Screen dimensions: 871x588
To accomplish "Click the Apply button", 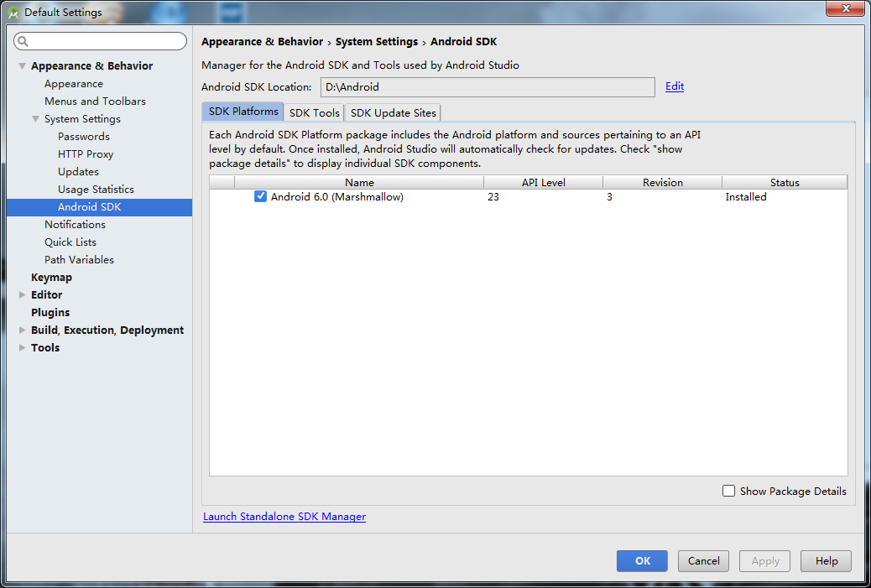I will coord(765,561).
